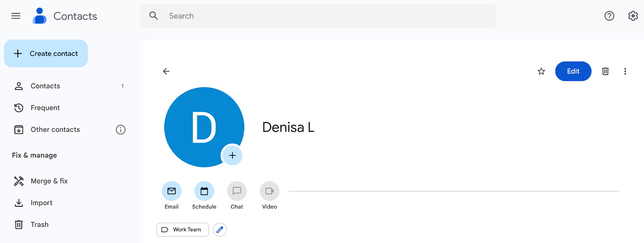The image size is (644, 243).
Task: Click the Denisa L name text
Action: [288, 127]
